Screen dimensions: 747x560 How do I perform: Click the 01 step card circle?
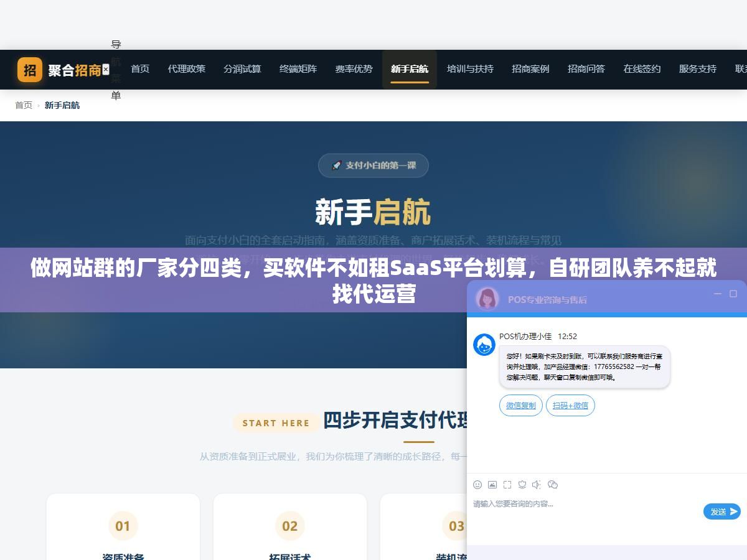click(x=123, y=526)
